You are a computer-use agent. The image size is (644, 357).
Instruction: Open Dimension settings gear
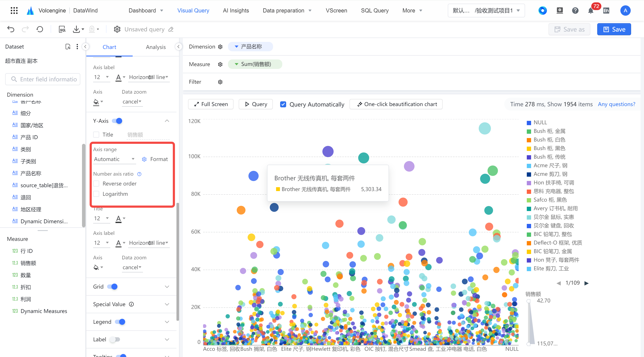[220, 47]
